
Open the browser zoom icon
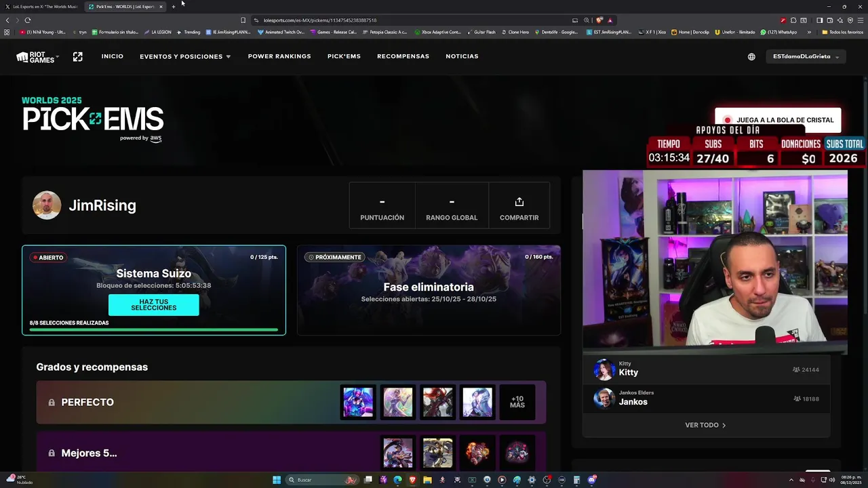587,20
